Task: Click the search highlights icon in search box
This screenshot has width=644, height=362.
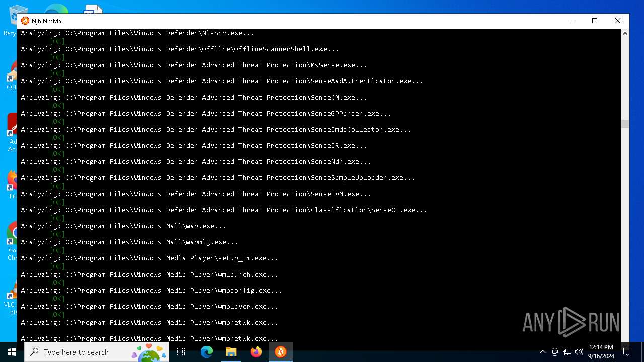Action: [149, 352]
